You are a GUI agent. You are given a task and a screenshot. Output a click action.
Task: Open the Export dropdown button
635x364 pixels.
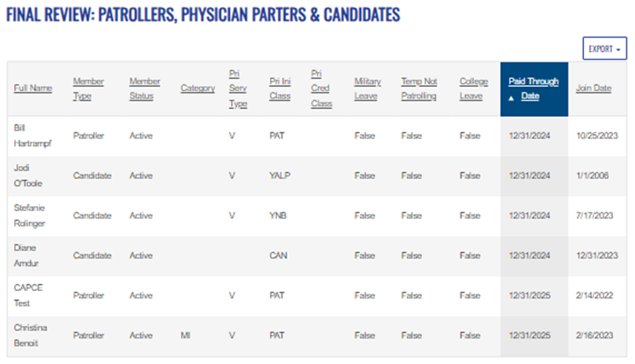click(x=604, y=49)
